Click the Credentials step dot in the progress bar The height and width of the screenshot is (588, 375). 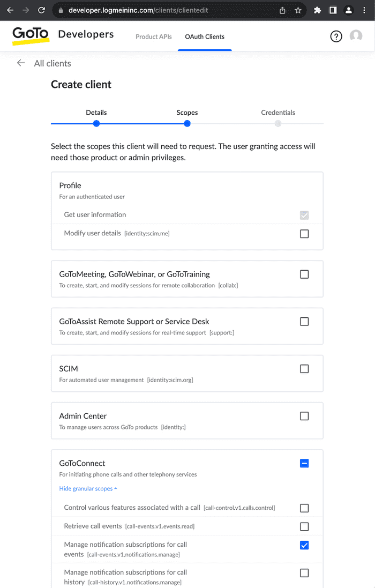(278, 123)
